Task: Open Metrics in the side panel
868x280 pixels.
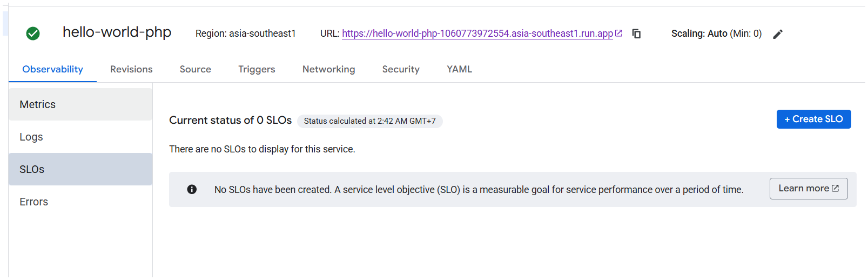Action: pos(80,104)
